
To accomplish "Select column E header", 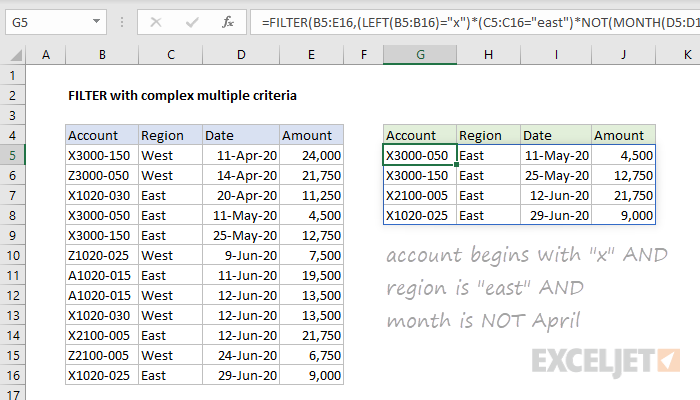I will (x=311, y=55).
